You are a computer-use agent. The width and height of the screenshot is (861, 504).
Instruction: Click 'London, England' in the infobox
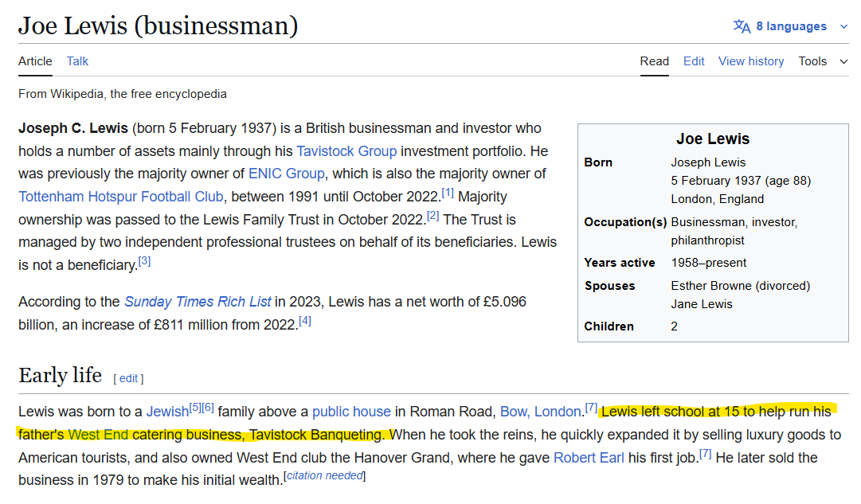(717, 199)
